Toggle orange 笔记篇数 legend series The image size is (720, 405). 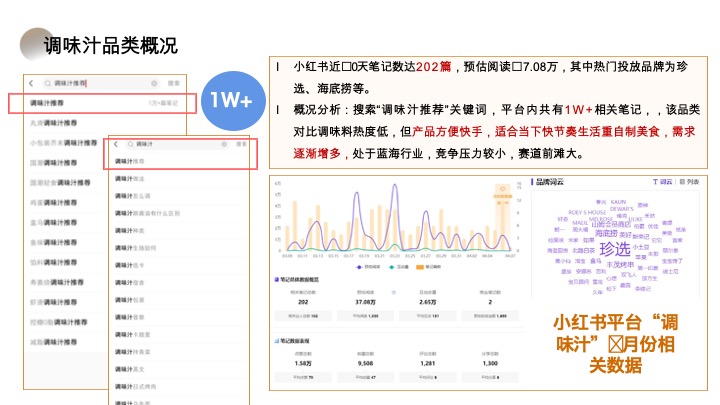(428, 267)
